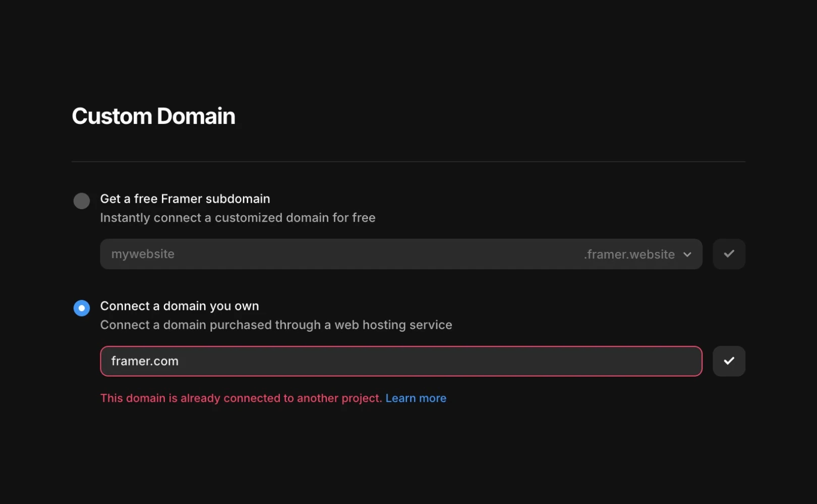Image resolution: width=817 pixels, height=504 pixels.
Task: Click the Custom Domain heading
Action: click(x=153, y=116)
